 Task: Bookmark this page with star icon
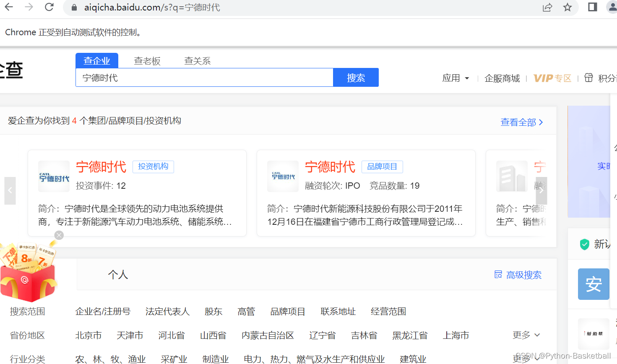(568, 8)
